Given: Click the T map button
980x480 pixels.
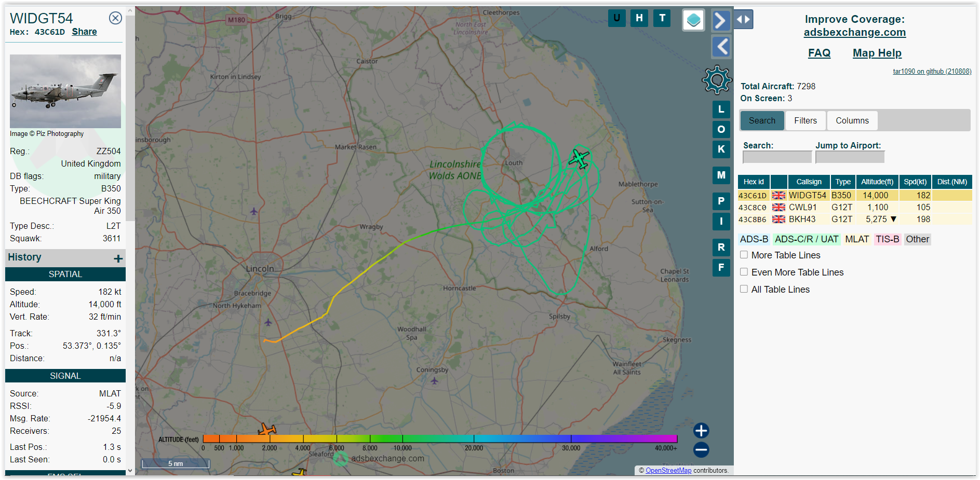Looking at the screenshot, I should click(x=662, y=18).
